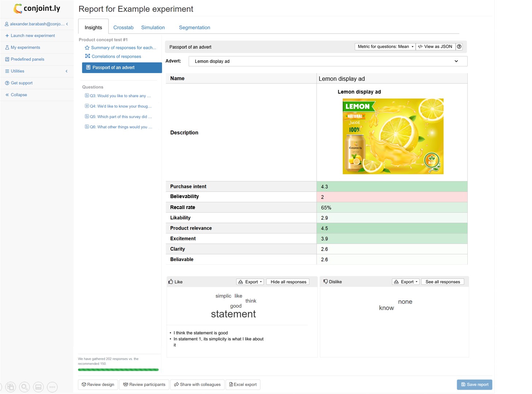Screen dimensions: 532x394
Task: Click View as JSON button
Action: point(435,47)
